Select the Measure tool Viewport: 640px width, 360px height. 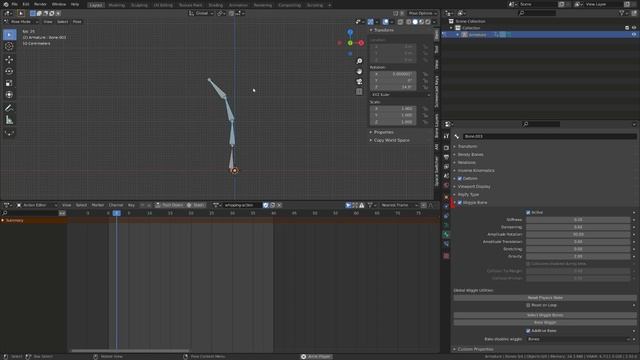[x=9, y=120]
